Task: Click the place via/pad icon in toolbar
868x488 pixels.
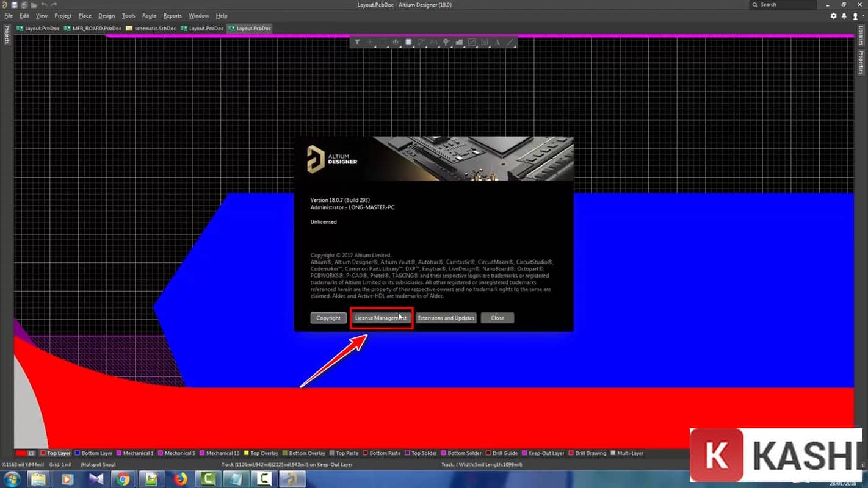Action: click(x=446, y=42)
